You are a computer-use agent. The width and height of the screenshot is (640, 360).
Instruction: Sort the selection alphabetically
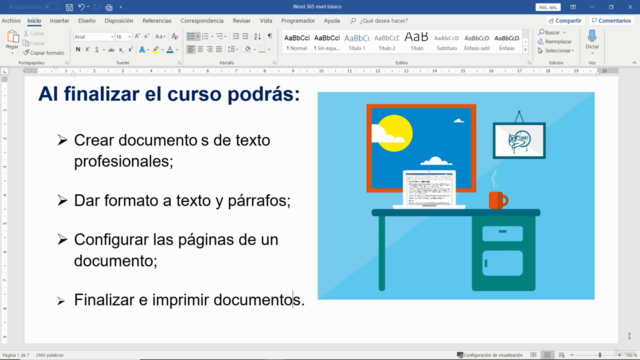(257, 36)
